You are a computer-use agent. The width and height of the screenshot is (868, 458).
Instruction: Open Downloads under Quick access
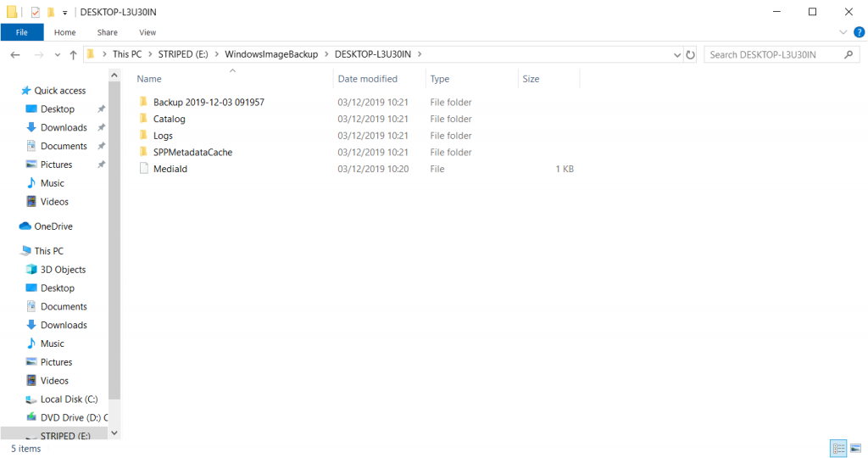click(64, 127)
